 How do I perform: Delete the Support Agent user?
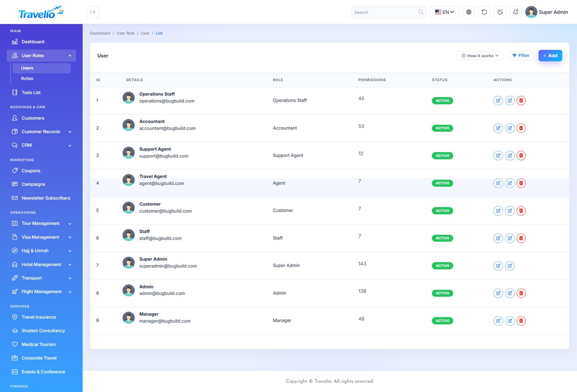521,155
